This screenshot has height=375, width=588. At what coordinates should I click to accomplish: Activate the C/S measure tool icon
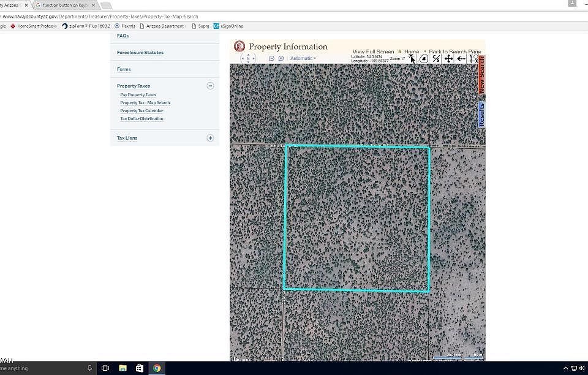435,58
